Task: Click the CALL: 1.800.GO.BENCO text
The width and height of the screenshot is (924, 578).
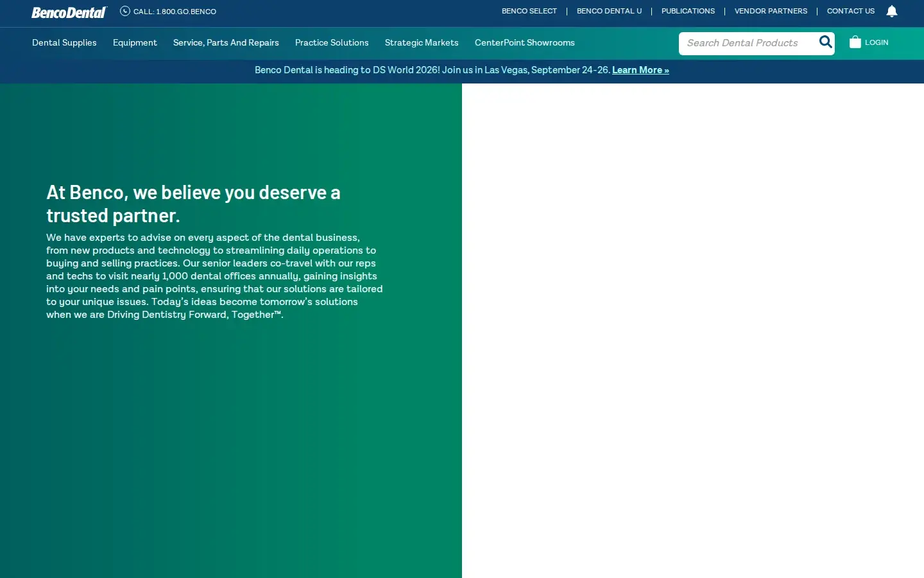Action: (x=175, y=12)
